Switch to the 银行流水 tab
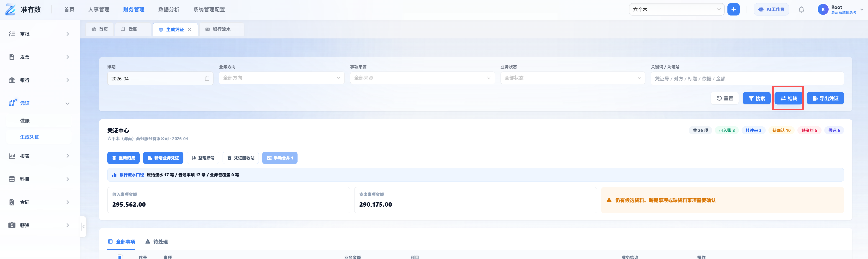Screen dimensions: 868x259 tap(221, 29)
